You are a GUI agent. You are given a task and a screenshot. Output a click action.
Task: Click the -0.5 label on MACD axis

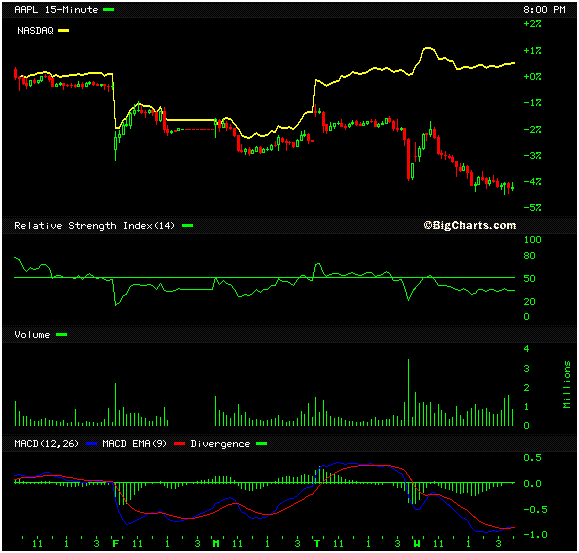click(535, 509)
